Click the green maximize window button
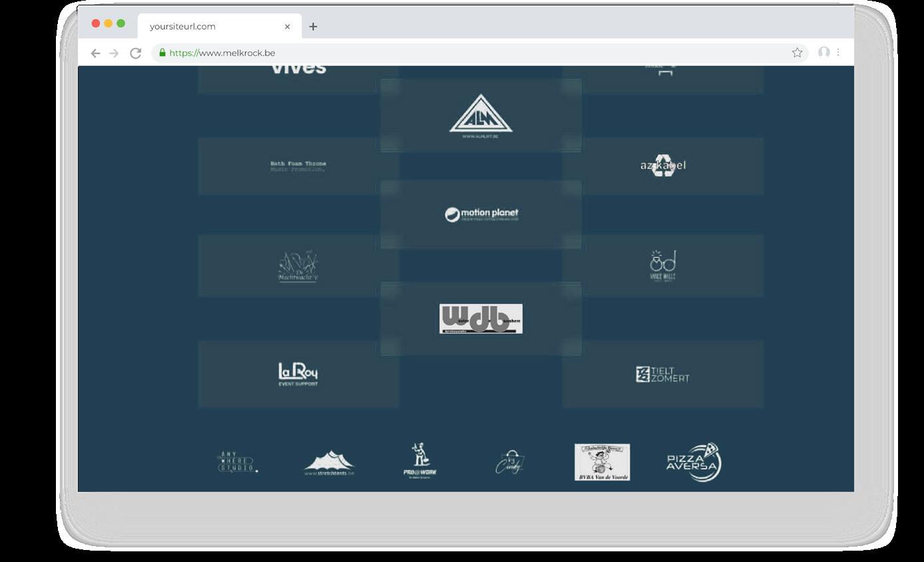This screenshot has width=924, height=562. (120, 23)
